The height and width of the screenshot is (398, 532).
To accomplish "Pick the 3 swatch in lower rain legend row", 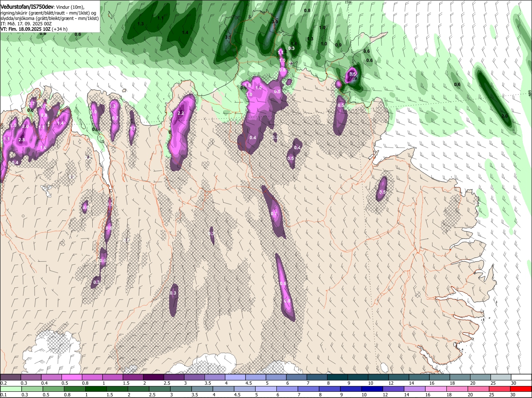I will (181, 389).
